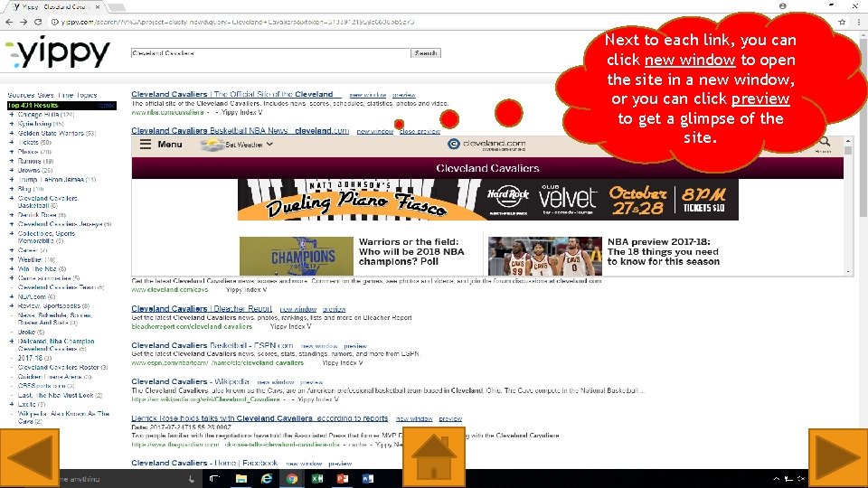Open the Cleveland Cavaliers ESPN.com result
This screenshot has height=488, width=868.
point(212,345)
